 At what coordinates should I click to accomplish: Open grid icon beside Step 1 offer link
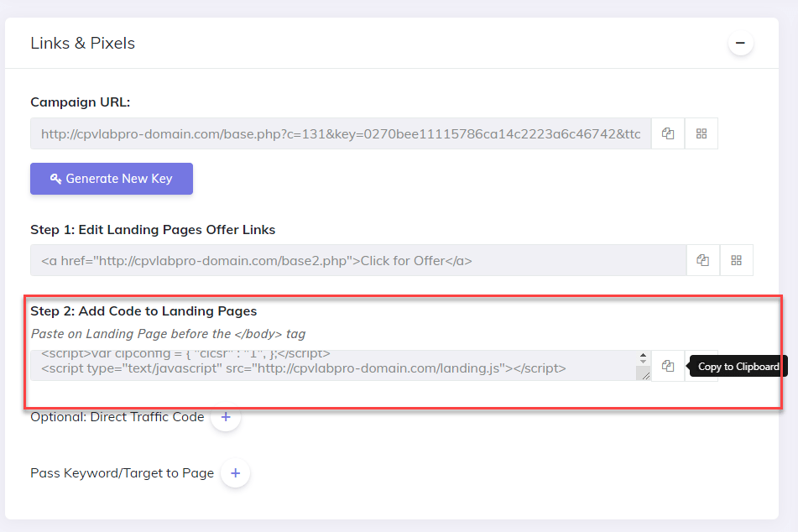[x=736, y=260]
